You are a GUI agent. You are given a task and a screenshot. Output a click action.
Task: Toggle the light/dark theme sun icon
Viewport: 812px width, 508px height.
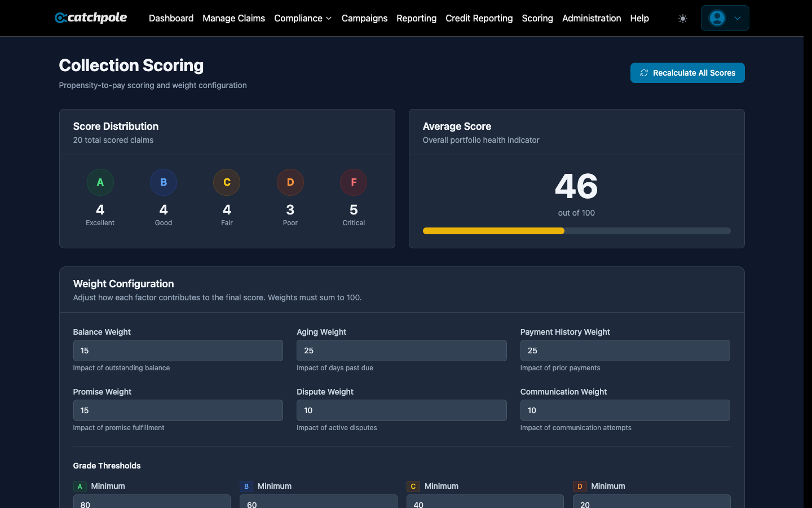tap(683, 19)
